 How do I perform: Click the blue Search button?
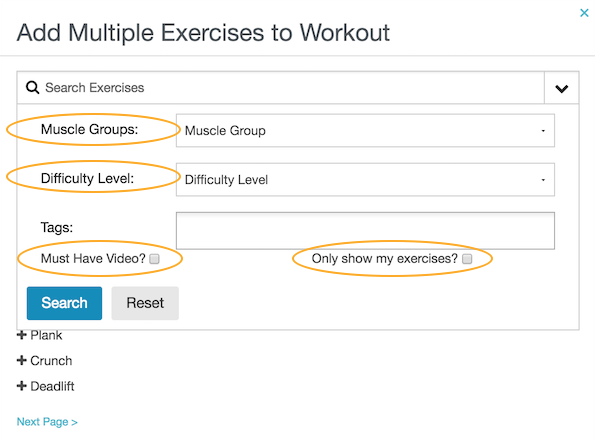pos(65,303)
